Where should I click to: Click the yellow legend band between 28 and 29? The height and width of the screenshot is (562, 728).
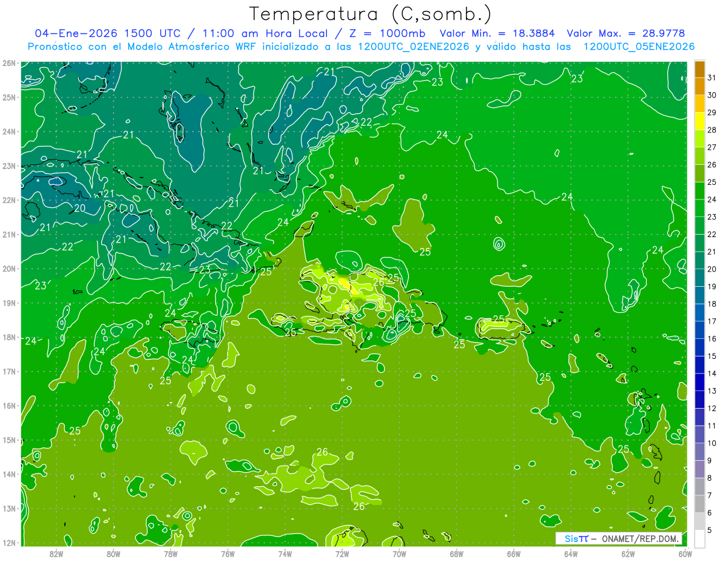click(699, 121)
